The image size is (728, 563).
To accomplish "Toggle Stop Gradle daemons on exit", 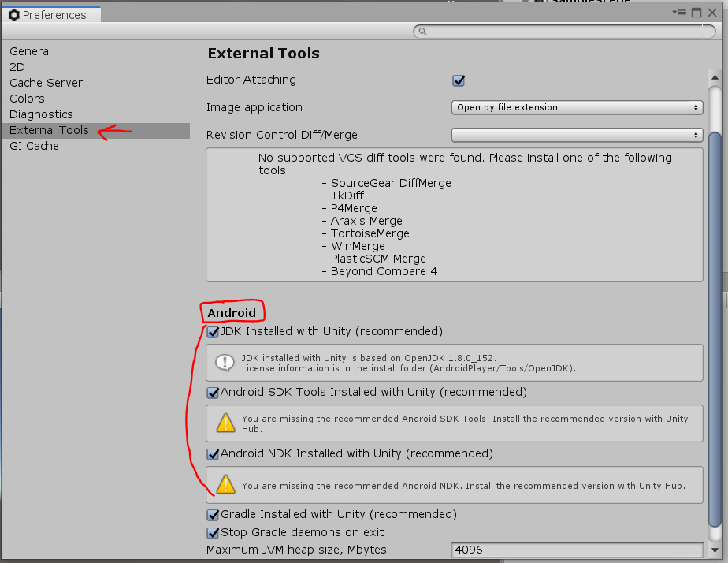I will [213, 533].
